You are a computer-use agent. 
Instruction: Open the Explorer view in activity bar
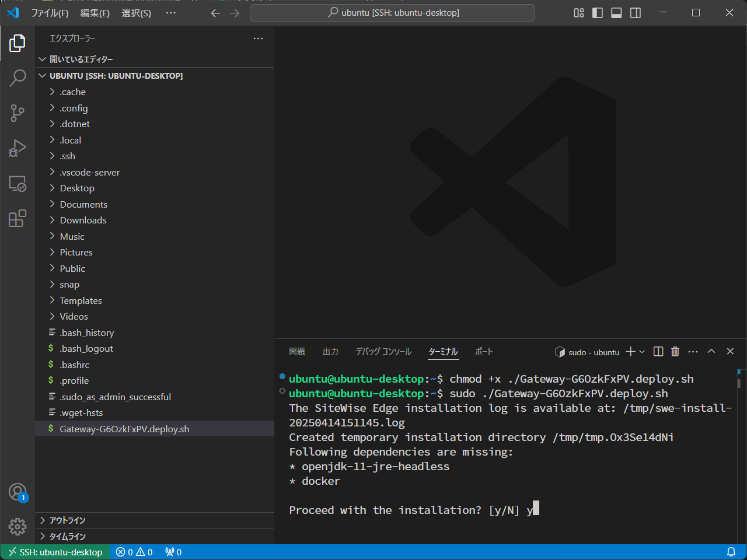point(18,43)
